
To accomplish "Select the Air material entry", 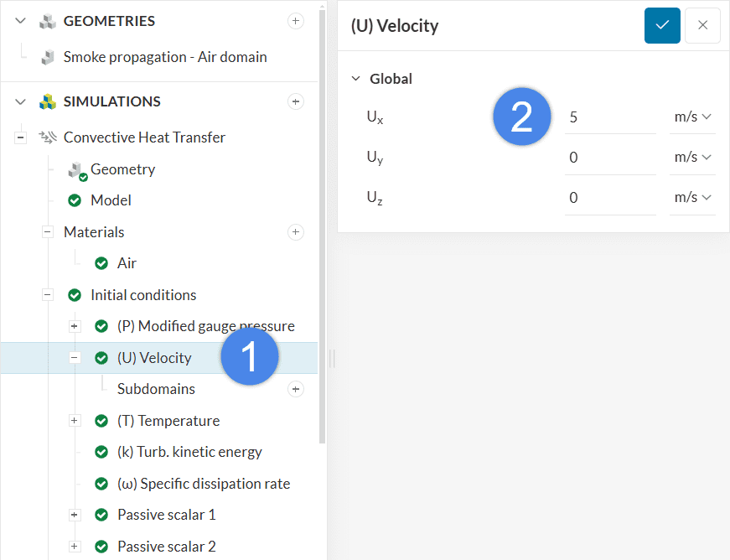I will tap(127, 263).
